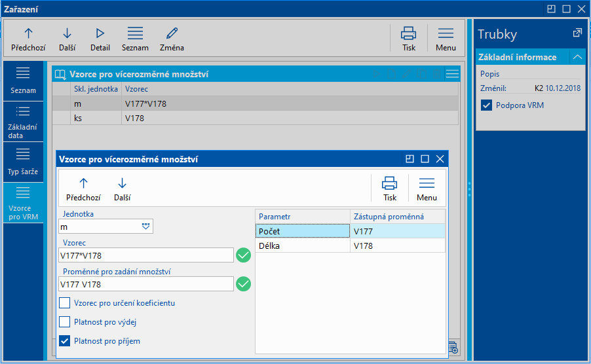This screenshot has width=591, height=364.
Task: Select Vzorce pro VRM sidebar tab
Action: [x=23, y=203]
